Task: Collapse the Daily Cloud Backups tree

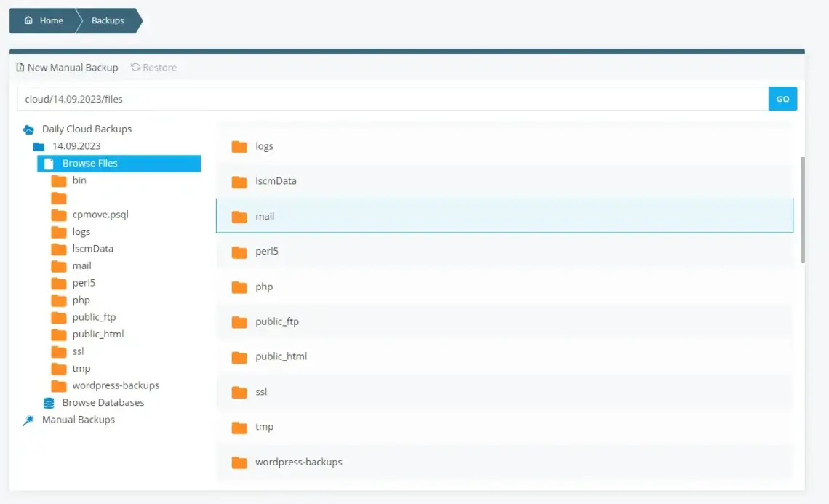Action: (87, 129)
